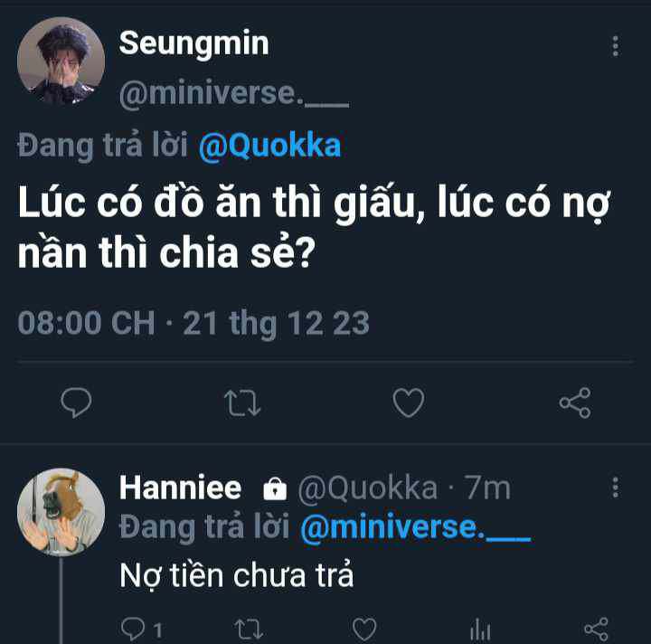The height and width of the screenshot is (644, 651).
Task: Open the 'Nợ tiền chưa trả' reply
Action: pos(236,576)
